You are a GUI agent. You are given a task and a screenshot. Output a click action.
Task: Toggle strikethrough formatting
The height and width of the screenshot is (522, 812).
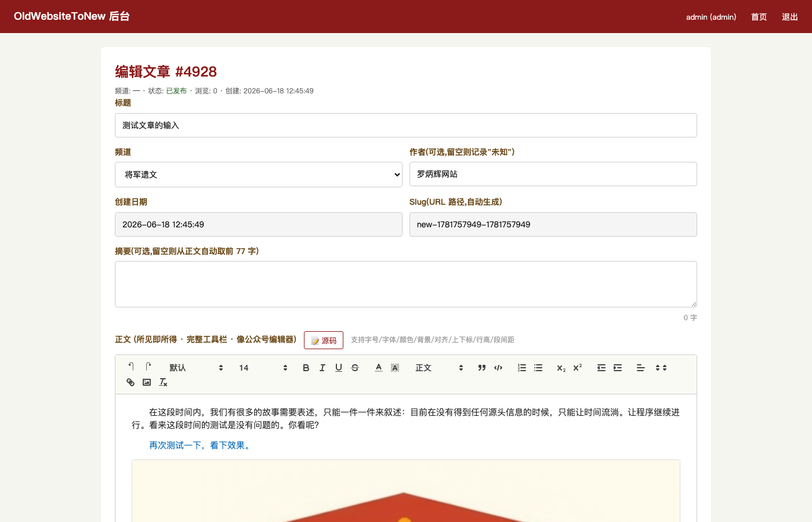[355, 368]
